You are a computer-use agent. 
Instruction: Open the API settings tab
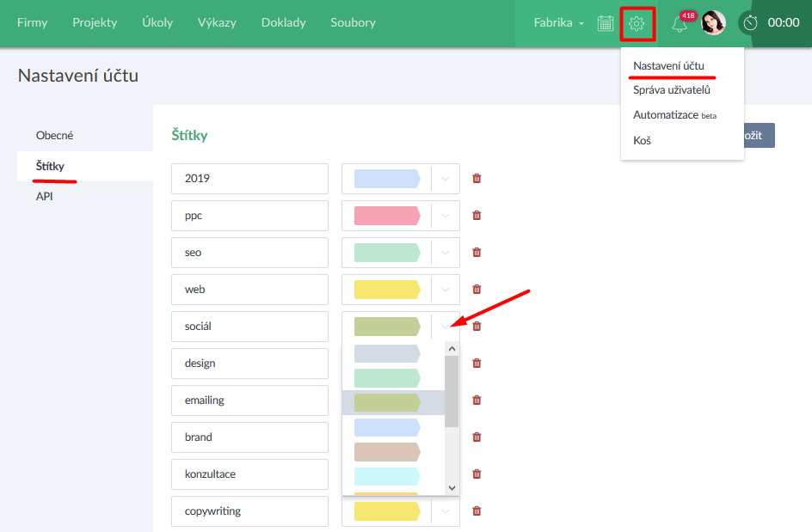click(46, 197)
